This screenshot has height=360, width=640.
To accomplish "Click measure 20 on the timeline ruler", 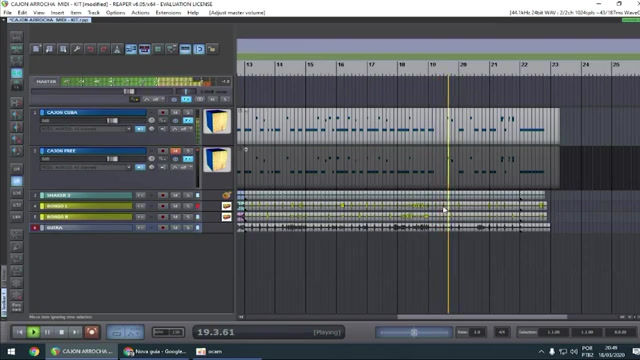I will click(x=463, y=64).
